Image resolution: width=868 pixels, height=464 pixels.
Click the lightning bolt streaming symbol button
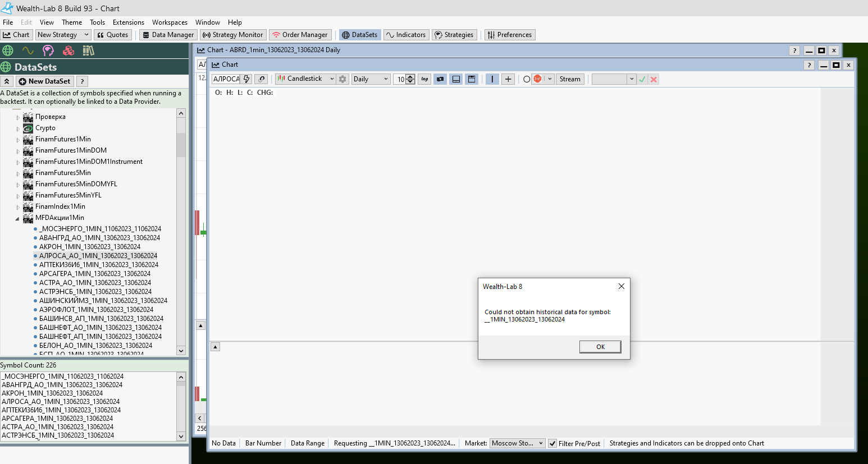246,79
